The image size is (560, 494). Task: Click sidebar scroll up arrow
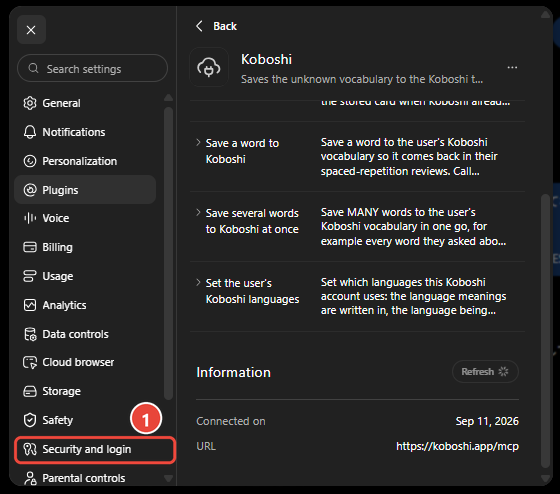click(168, 98)
